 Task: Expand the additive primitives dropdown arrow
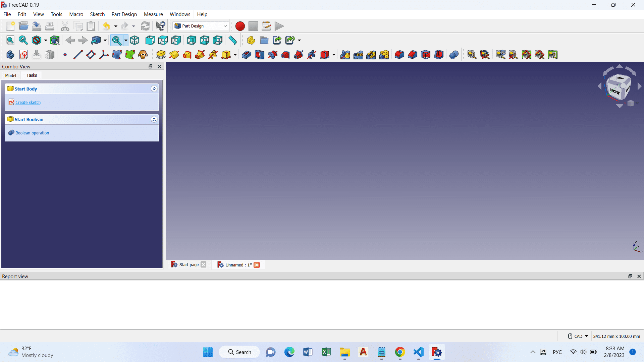(x=235, y=55)
